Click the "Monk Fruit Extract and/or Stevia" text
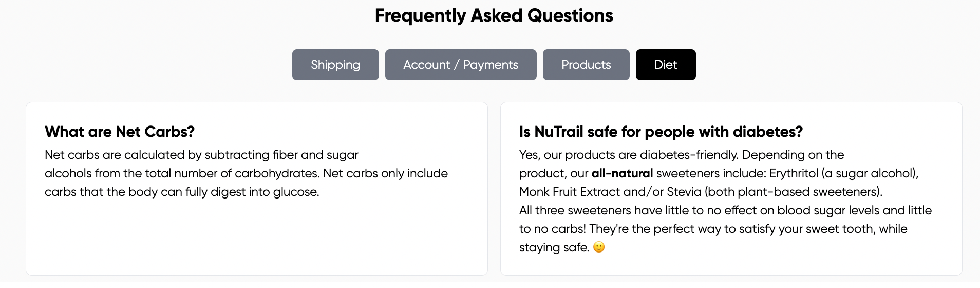 coord(610,192)
